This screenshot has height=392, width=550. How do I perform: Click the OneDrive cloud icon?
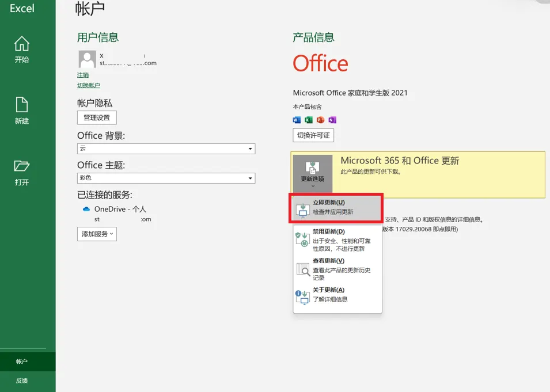click(86, 209)
